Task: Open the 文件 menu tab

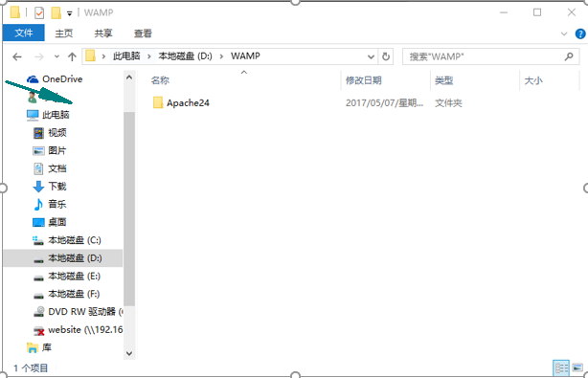Action: pos(24,33)
